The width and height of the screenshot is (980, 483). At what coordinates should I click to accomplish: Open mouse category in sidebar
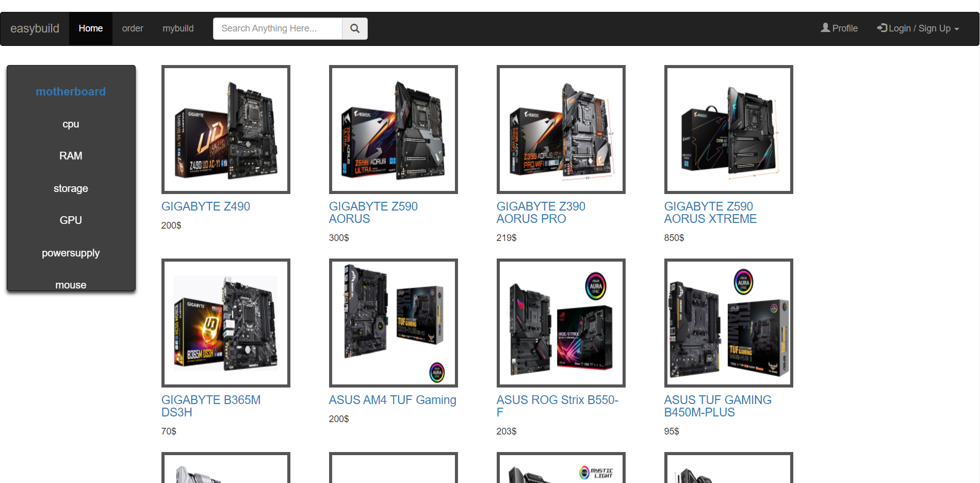[71, 285]
